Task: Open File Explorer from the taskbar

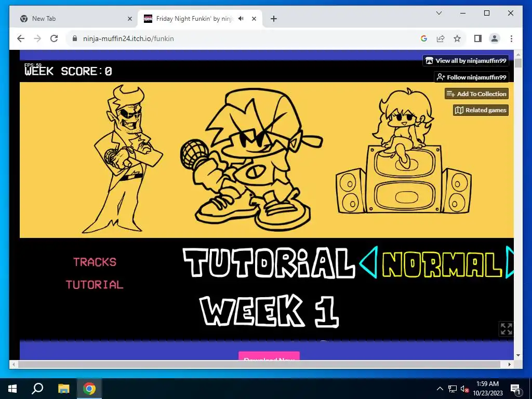Action: (63, 389)
